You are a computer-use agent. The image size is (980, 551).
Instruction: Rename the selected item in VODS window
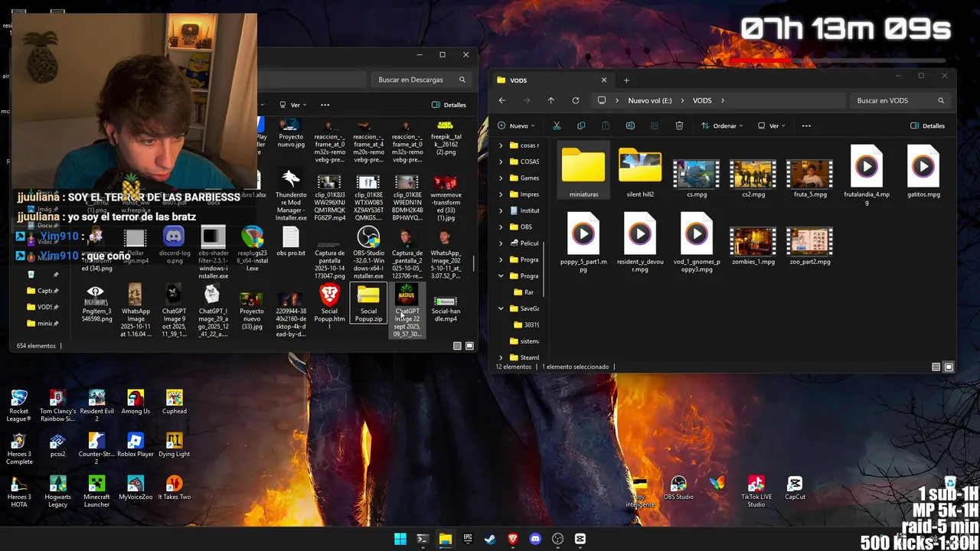(x=630, y=126)
